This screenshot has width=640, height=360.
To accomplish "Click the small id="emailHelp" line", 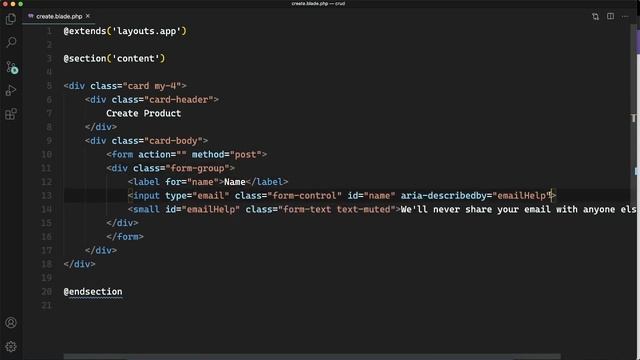I will [x=382, y=209].
